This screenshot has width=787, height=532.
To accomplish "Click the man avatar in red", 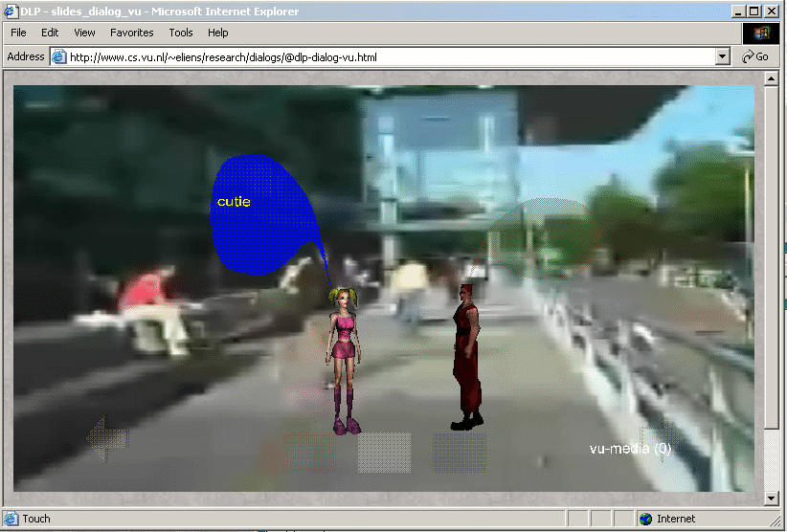I will click(467, 357).
